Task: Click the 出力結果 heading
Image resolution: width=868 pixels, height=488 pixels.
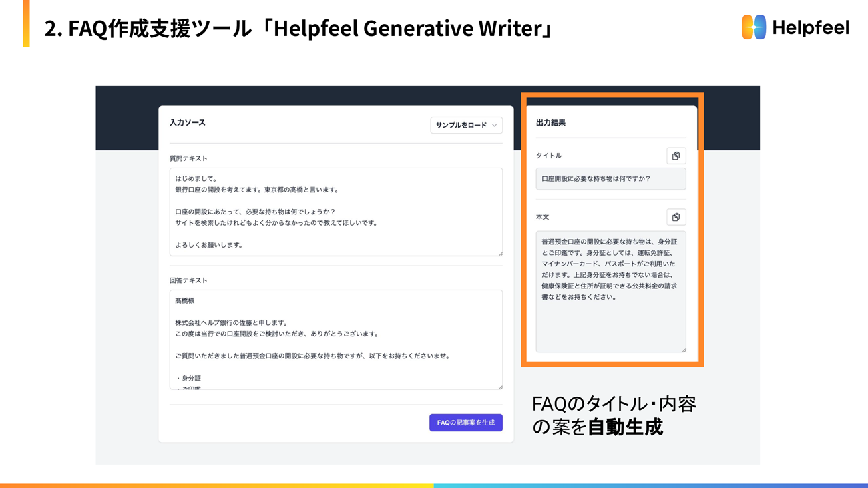Action: coord(551,123)
